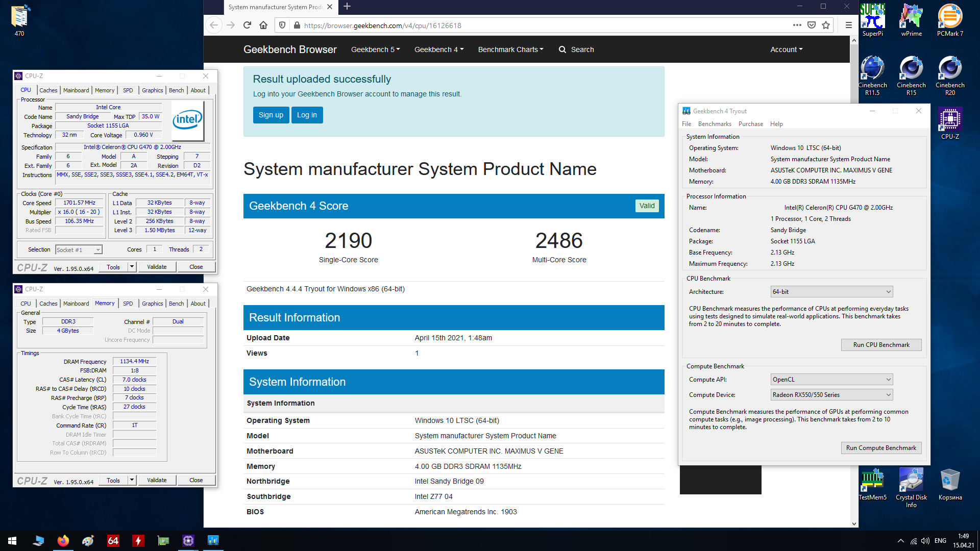Click the page vertical scrollbar up arrow
This screenshot has height=551, width=980.
coord(854,40)
